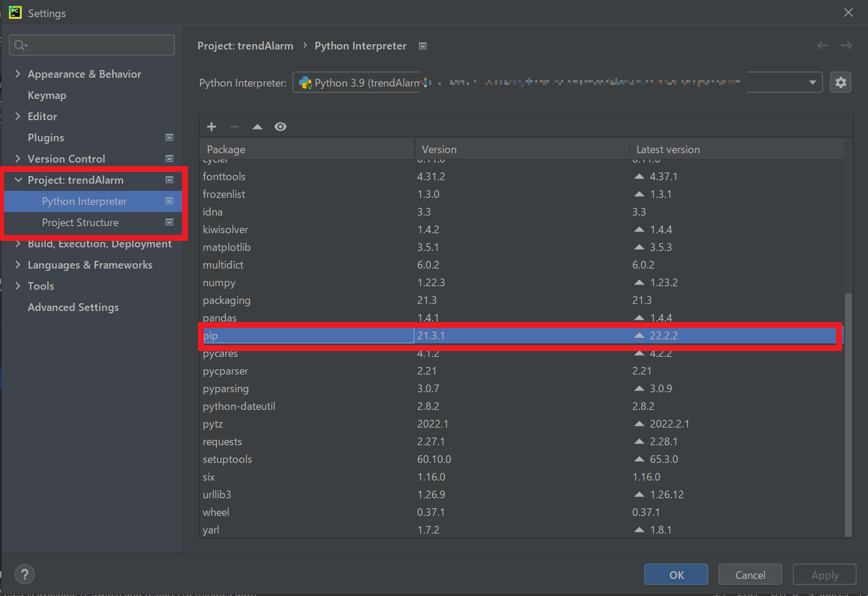This screenshot has width=868, height=596.
Task: Select the setuptools package row
Action: tap(522, 459)
